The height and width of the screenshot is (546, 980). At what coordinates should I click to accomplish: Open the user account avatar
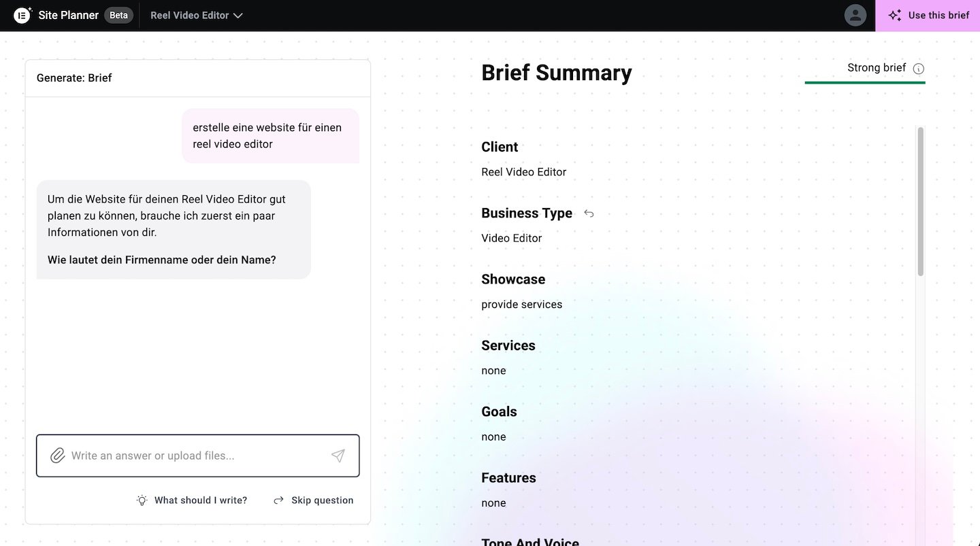point(855,15)
